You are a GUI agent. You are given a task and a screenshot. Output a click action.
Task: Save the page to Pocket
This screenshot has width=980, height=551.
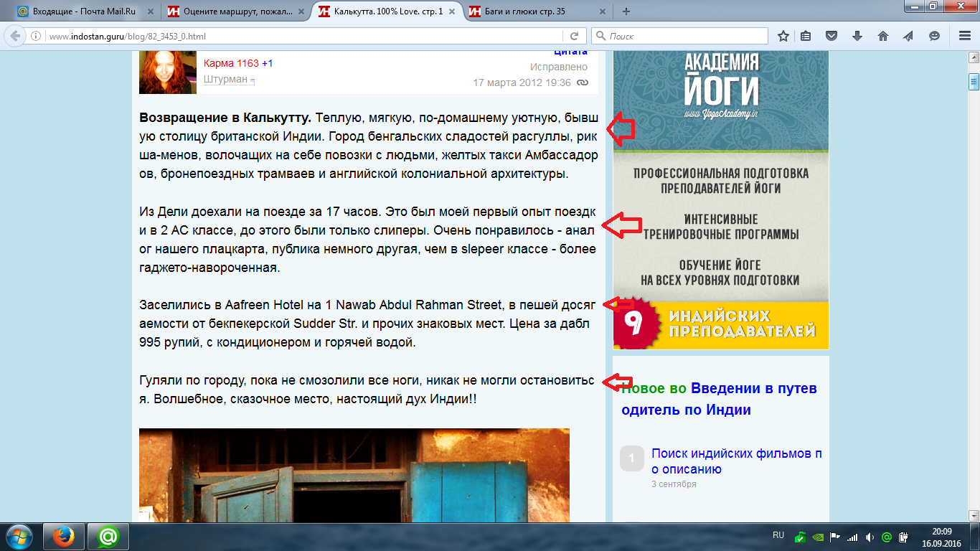[x=831, y=36]
